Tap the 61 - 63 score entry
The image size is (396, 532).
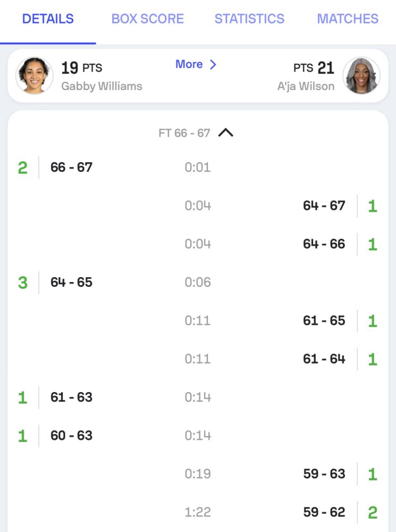pyautogui.click(x=71, y=397)
